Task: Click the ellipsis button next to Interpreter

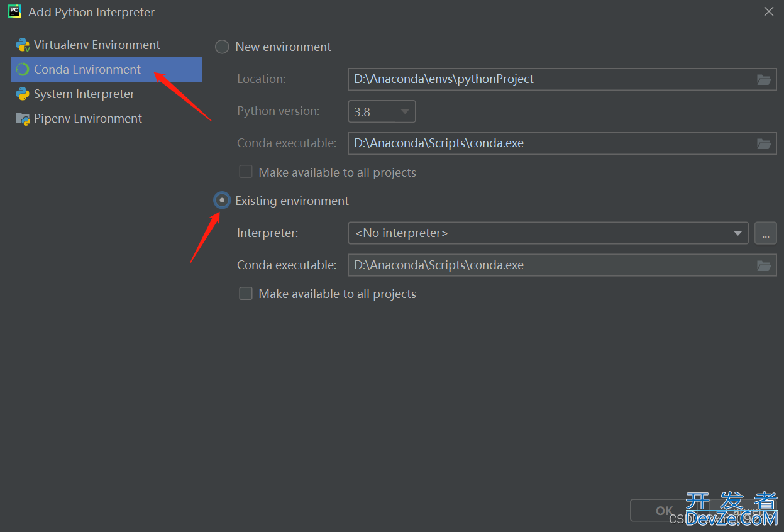Action: click(x=766, y=233)
